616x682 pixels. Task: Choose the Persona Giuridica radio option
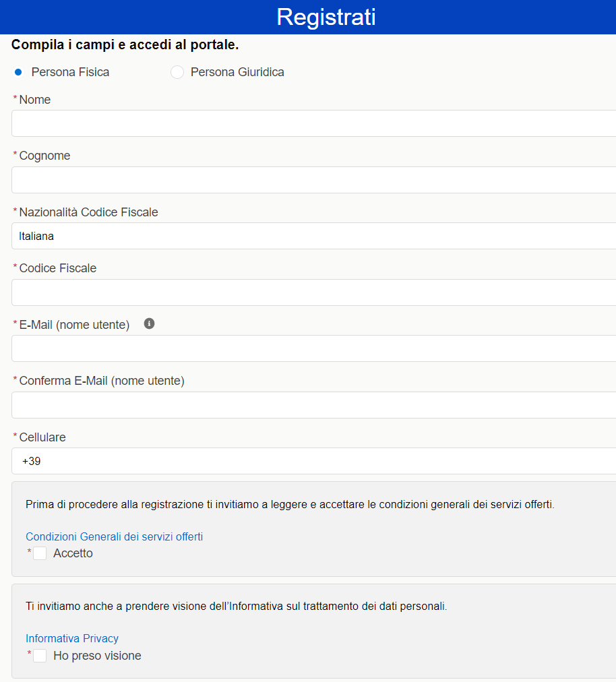[x=177, y=72]
